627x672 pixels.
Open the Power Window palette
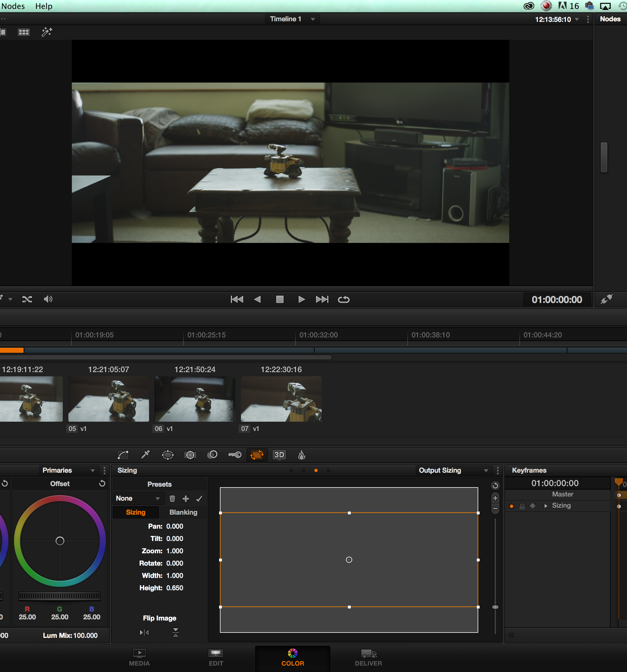(168, 455)
